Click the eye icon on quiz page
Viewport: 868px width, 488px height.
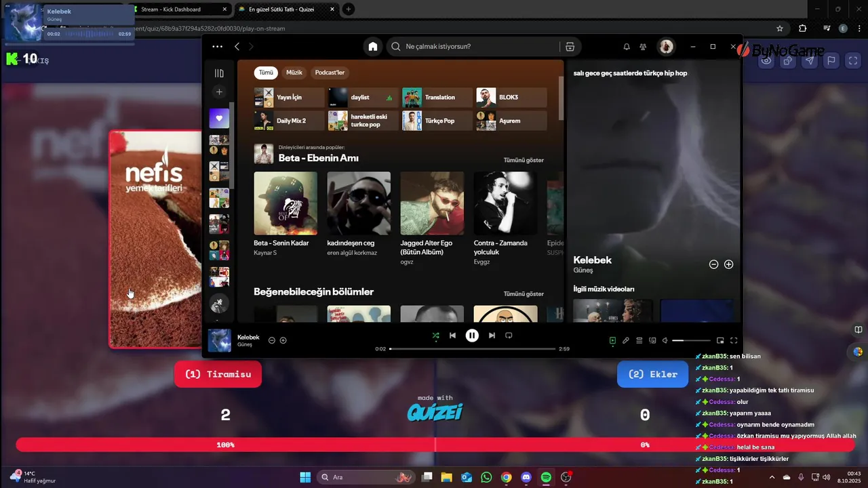(766, 60)
